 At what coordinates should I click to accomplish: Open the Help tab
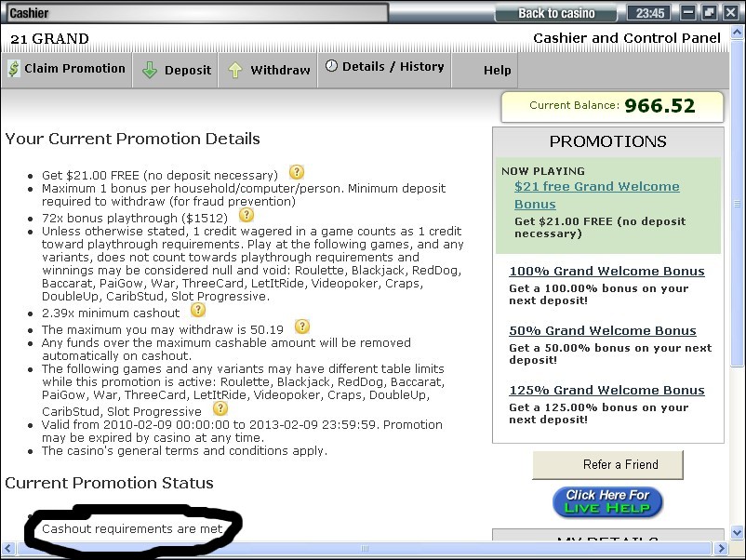click(485, 70)
